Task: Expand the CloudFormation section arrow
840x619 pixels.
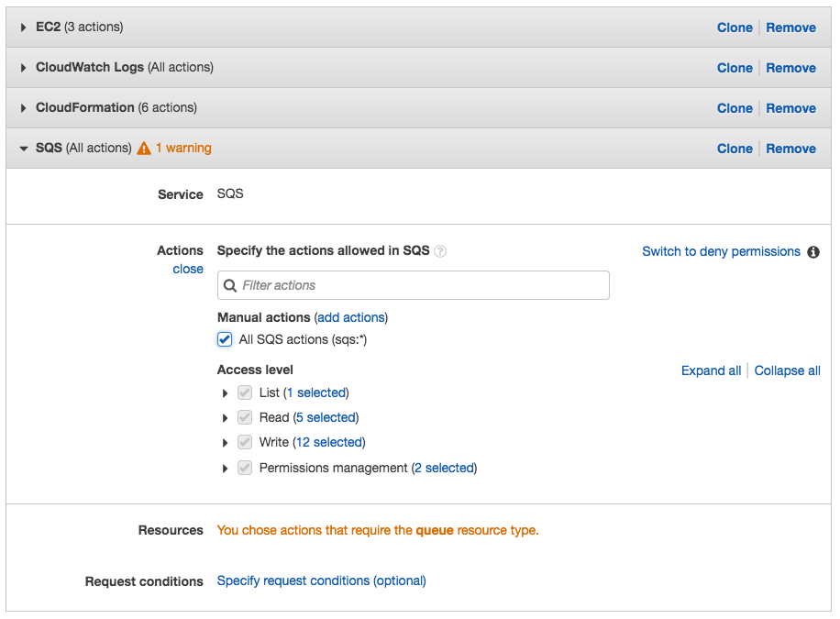Action: [24, 108]
